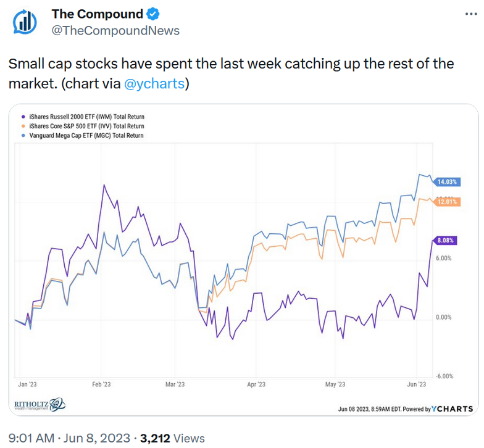Viewport: 484px width, 448px height.
Task: Click the Jun '23 axis label
Action: click(417, 384)
